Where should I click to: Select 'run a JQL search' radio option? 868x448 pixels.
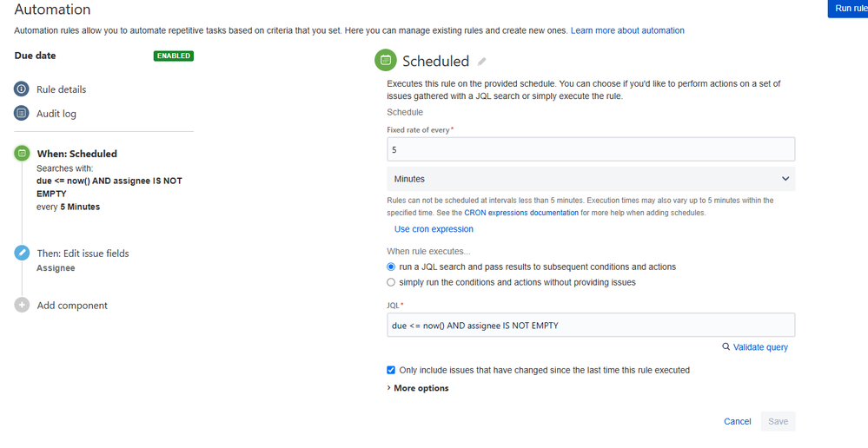pyautogui.click(x=391, y=267)
